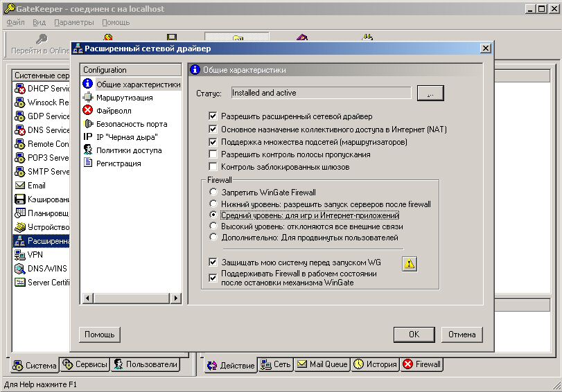Click the Регистрация document icon
This screenshot has height=392, width=562.
pyautogui.click(x=88, y=162)
